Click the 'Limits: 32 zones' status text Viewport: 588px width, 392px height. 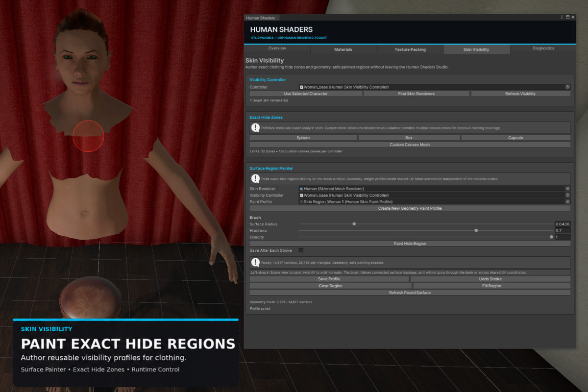pos(296,151)
